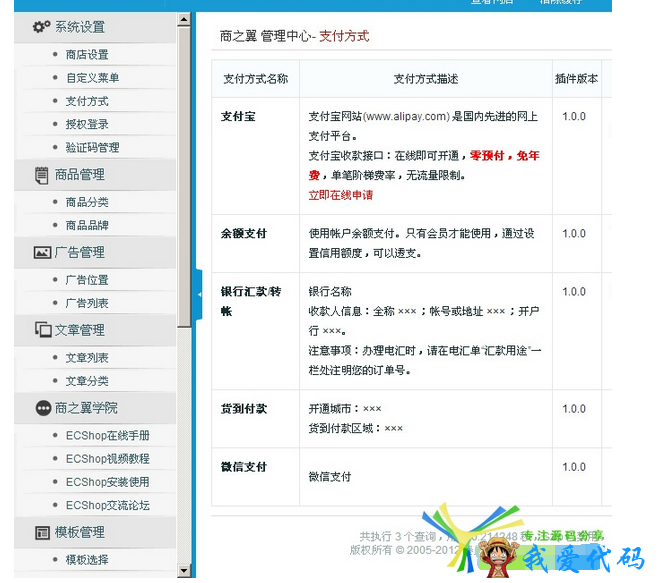Open ECShop视频教程 link
Viewport: 662px width, 583px height.
[108, 458]
